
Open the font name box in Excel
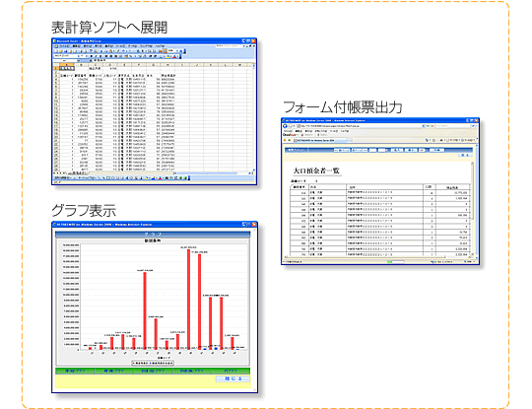pos(66,56)
